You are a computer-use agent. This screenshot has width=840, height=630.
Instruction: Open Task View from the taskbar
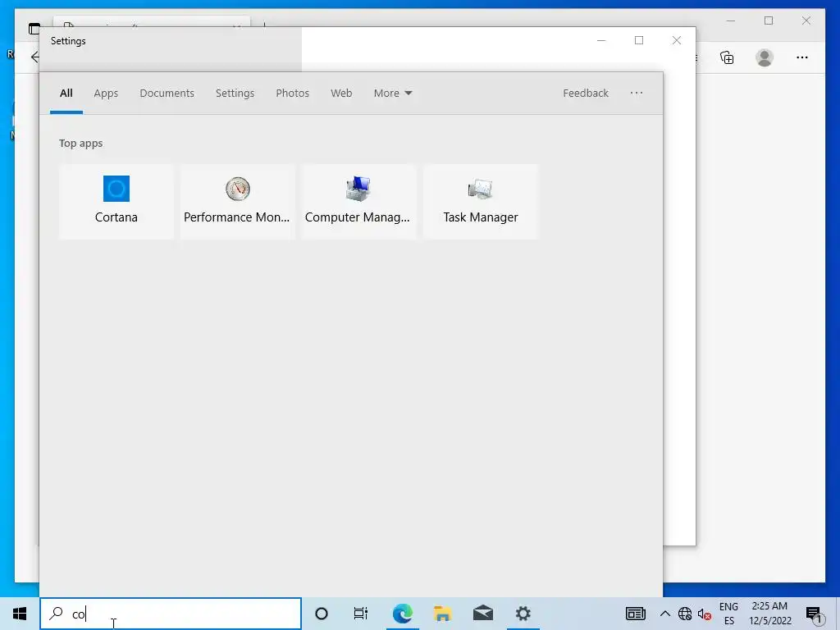361,614
